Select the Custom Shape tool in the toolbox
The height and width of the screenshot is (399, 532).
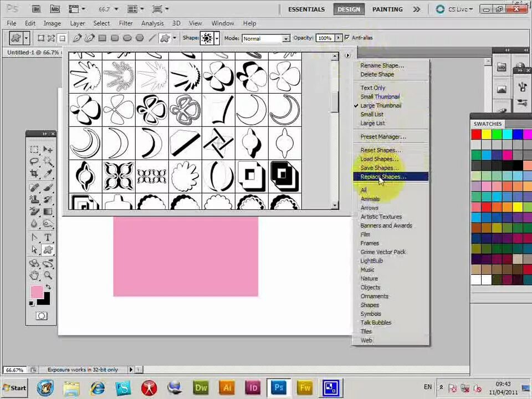(x=48, y=250)
